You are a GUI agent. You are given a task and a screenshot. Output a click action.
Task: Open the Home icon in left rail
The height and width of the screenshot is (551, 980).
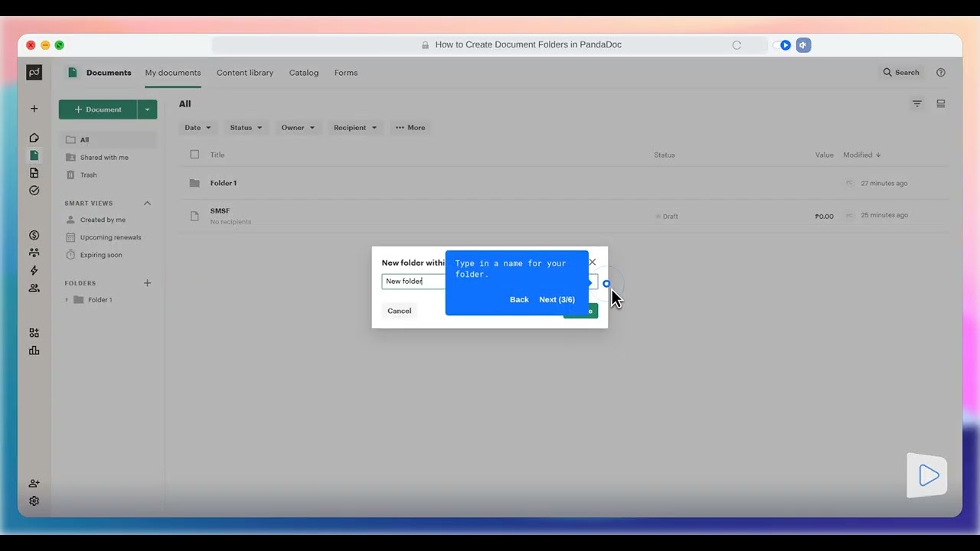point(34,138)
